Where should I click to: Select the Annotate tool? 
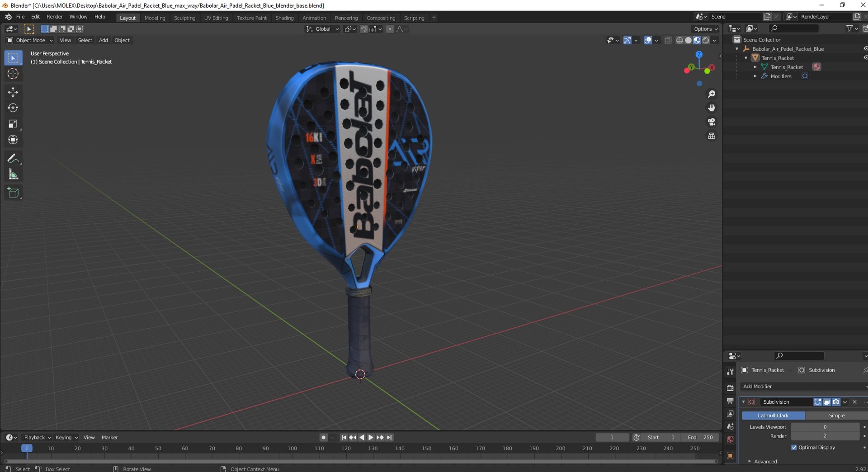tap(13, 159)
